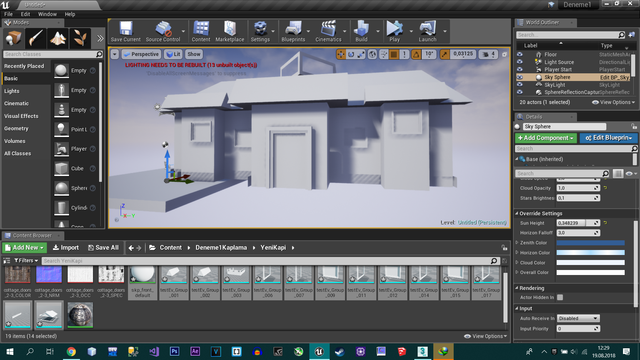Open Source Control toolbar icon
The height and width of the screenshot is (360, 640).
click(163, 31)
